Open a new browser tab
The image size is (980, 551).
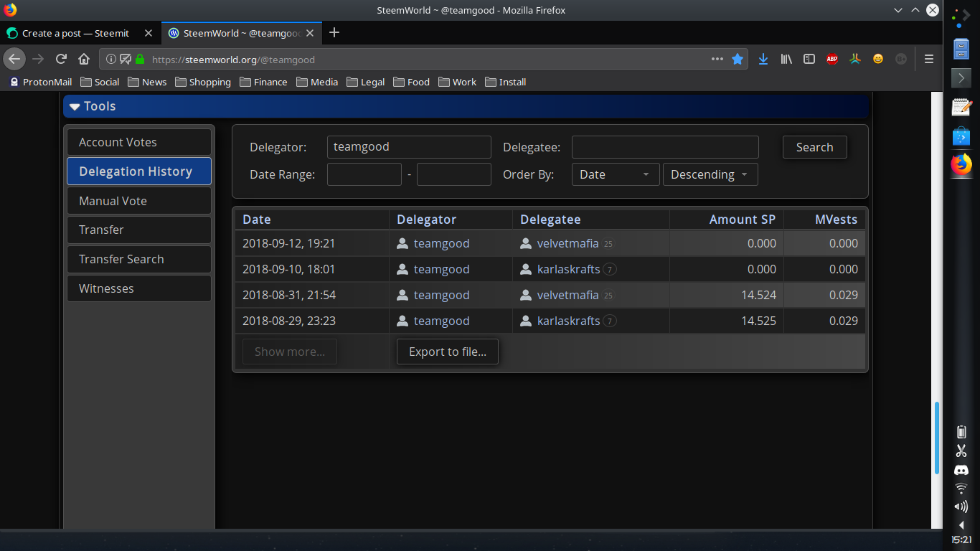click(x=334, y=33)
